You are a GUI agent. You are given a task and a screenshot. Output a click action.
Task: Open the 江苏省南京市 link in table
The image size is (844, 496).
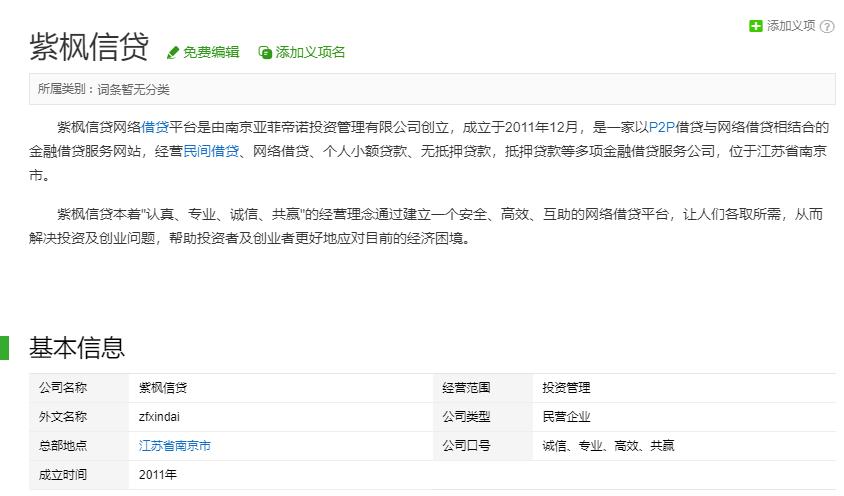pos(174,446)
